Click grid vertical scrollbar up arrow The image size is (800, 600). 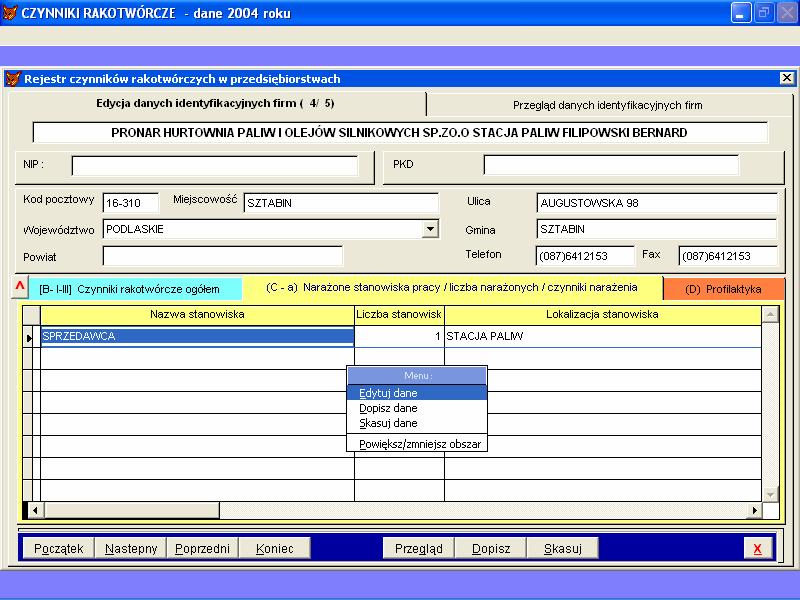coord(770,314)
